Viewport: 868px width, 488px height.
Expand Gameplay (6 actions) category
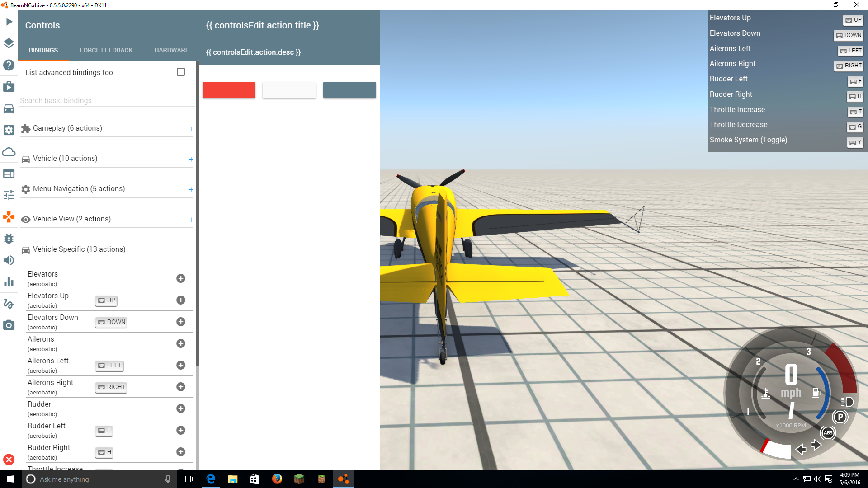(107, 128)
